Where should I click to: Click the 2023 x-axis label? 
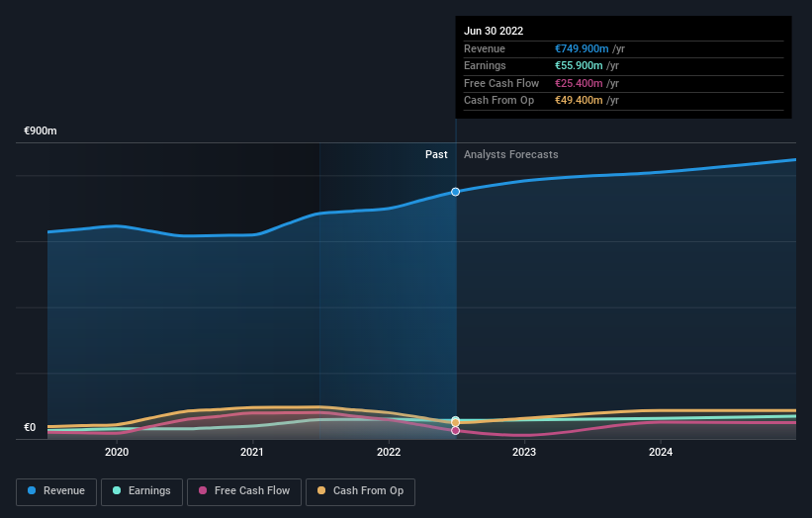pos(524,452)
